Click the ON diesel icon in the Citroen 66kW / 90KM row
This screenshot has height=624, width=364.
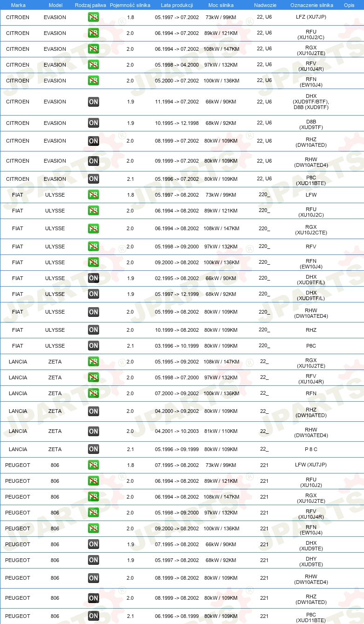point(94,102)
